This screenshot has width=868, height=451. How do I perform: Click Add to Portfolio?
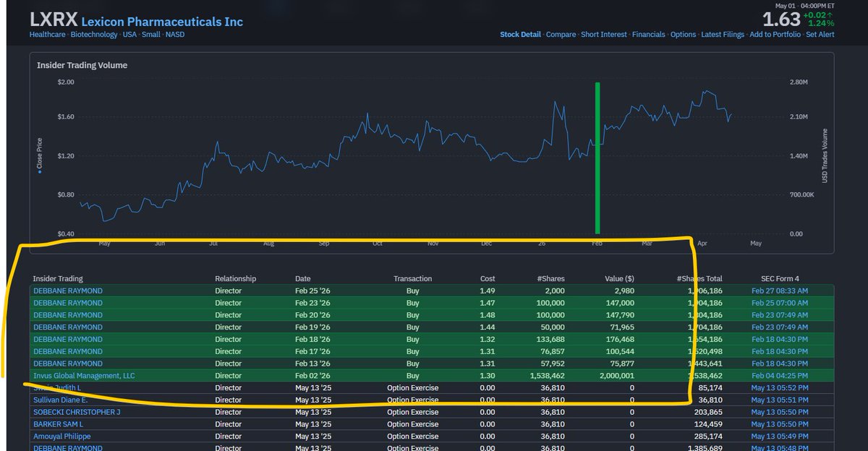point(775,35)
